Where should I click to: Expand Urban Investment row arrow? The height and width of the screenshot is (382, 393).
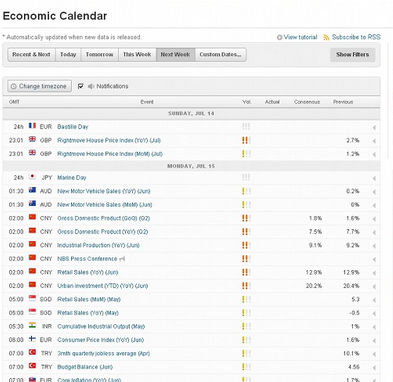pos(374,286)
